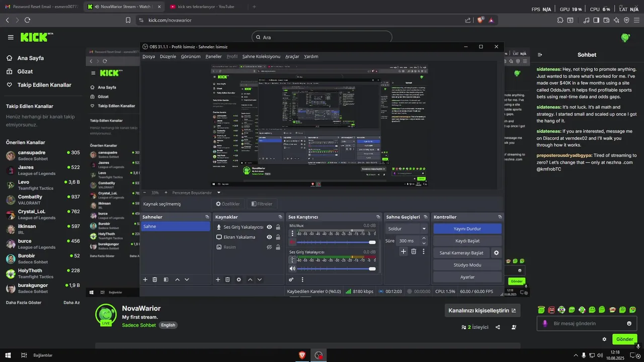Open Mic/Aux channel options dots
Image resolution: width=644 pixels, height=362 pixels.
click(x=292, y=233)
